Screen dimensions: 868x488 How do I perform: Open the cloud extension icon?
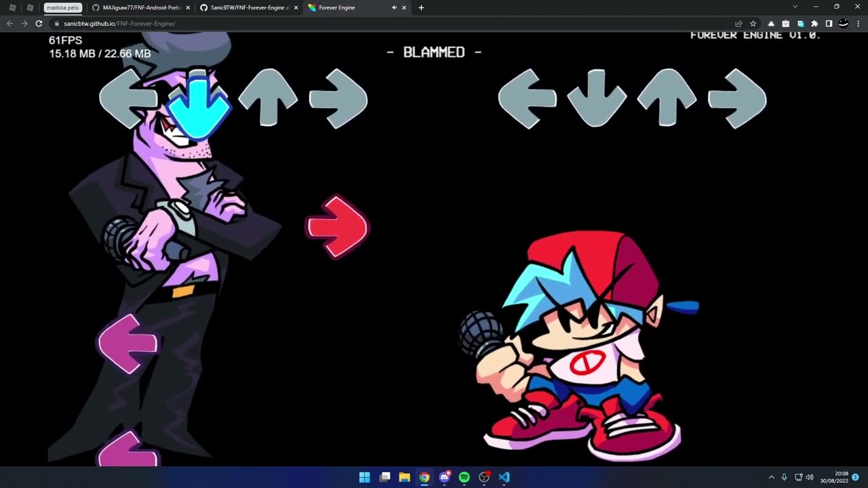pyautogui.click(x=771, y=24)
